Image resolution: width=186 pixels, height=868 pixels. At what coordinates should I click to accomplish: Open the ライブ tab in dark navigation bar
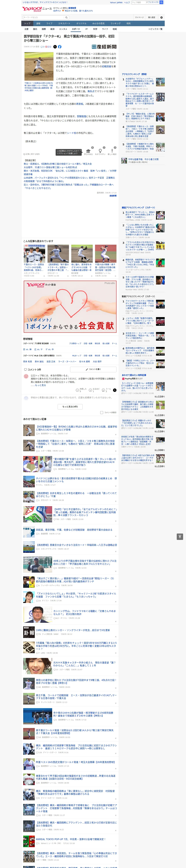[49, 24]
